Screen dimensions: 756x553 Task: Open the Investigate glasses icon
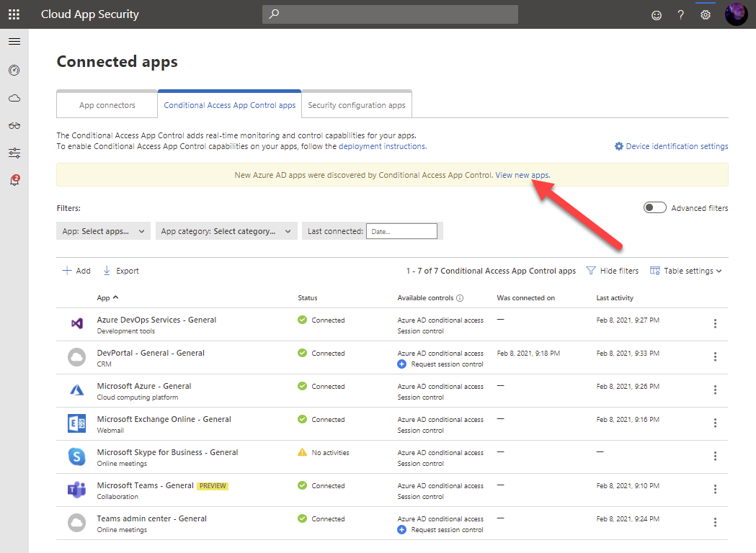14,125
